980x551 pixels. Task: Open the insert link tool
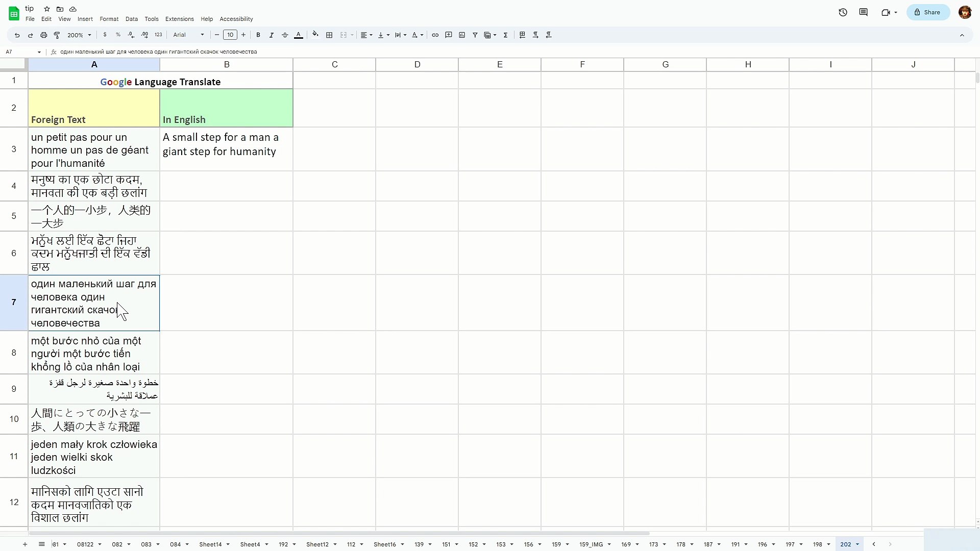(435, 35)
